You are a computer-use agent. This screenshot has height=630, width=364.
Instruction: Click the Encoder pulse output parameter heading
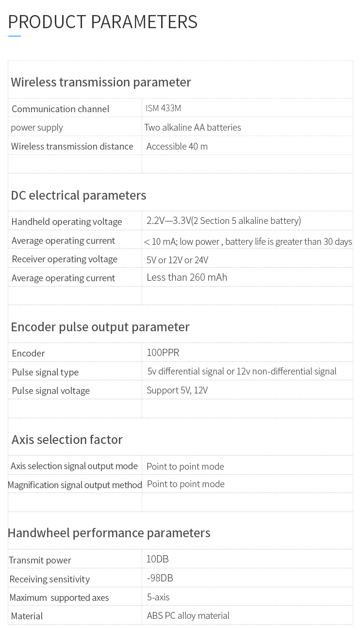coord(100,326)
